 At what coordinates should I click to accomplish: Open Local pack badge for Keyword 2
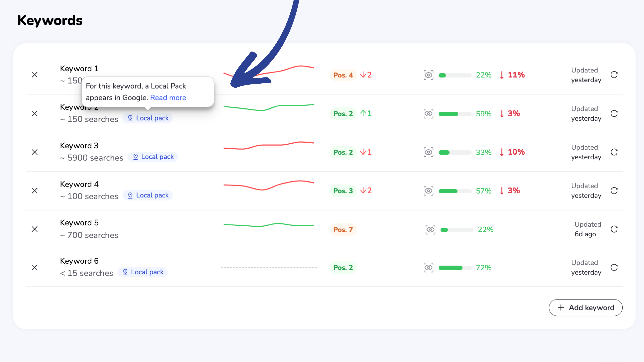[x=148, y=118]
